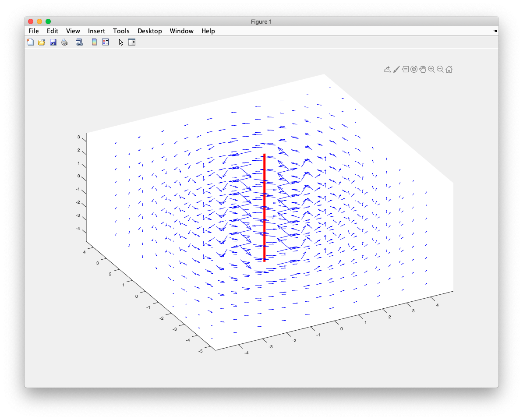Open the Insert menu
Viewport: 523px width, 420px height.
click(x=96, y=31)
